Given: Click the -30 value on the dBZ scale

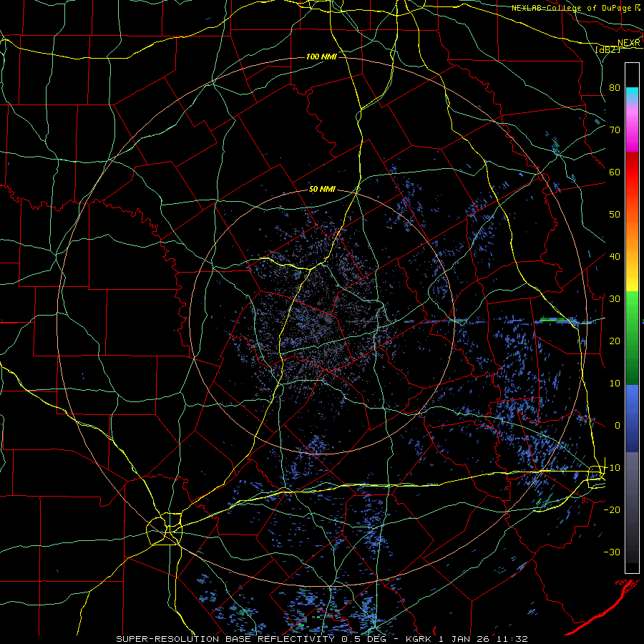Looking at the screenshot, I should (x=612, y=552).
